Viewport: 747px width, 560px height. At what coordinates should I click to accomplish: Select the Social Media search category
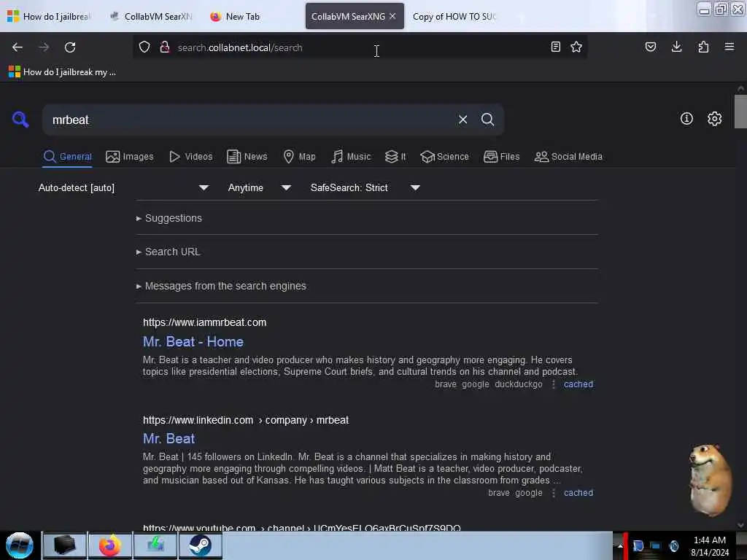point(568,157)
